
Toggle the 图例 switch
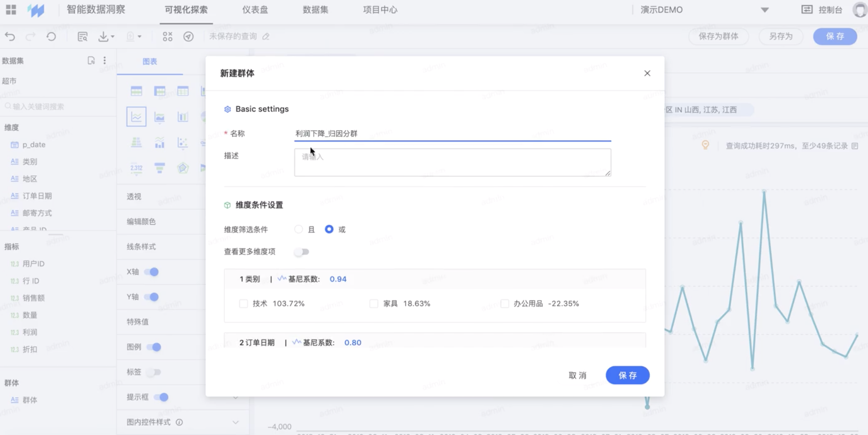tap(154, 347)
